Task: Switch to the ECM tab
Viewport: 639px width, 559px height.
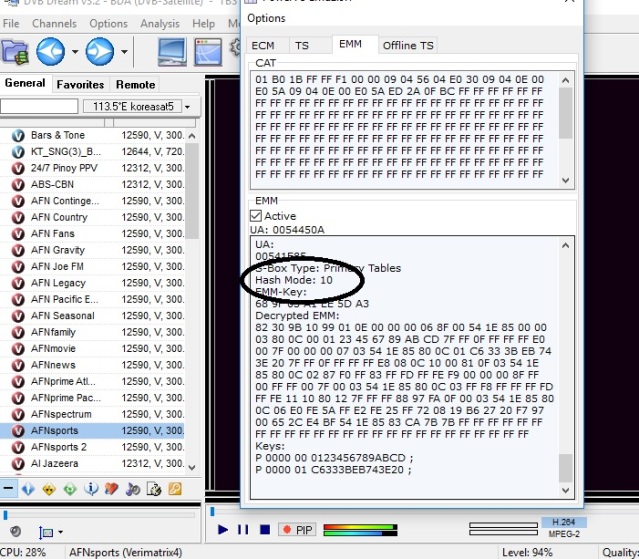Action: (263, 46)
